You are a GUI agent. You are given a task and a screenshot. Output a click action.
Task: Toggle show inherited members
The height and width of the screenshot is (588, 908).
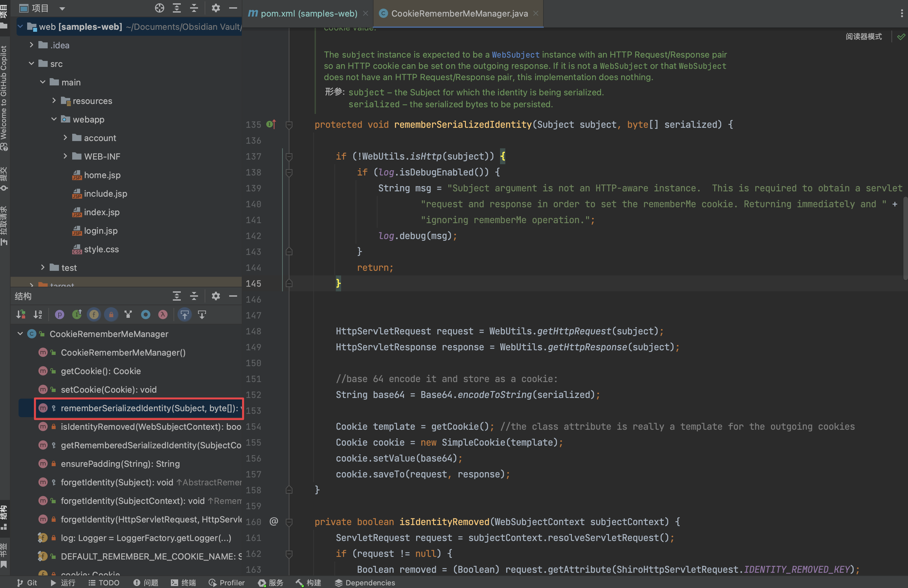77,315
